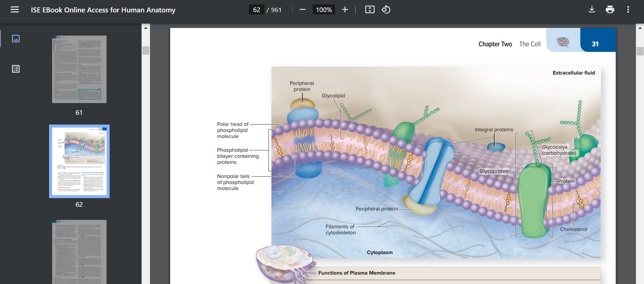Switch to the document outline view
644x284 pixels.
(x=16, y=69)
